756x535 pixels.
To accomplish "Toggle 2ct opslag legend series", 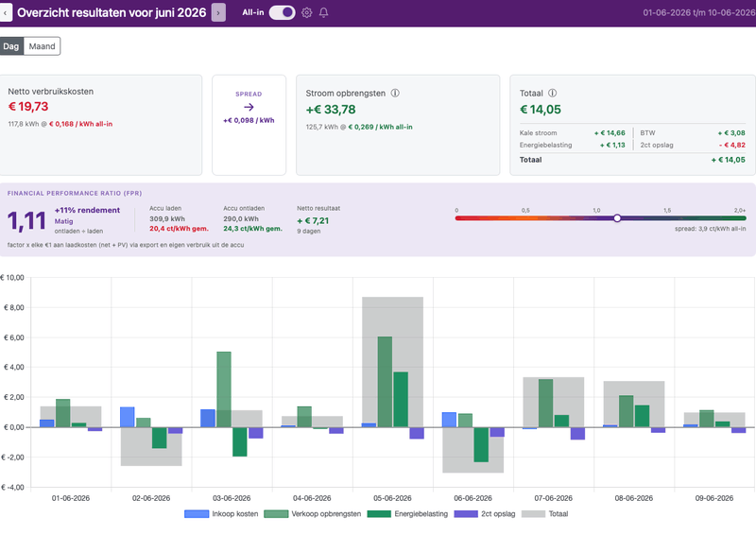I will point(485,514).
